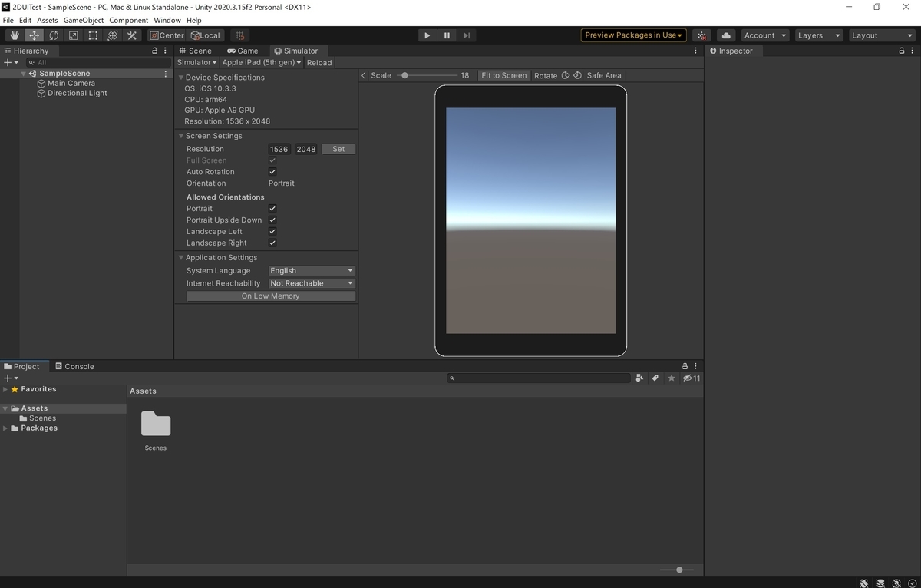Open the Layout dropdown
Image resolution: width=921 pixels, height=588 pixels.
881,35
